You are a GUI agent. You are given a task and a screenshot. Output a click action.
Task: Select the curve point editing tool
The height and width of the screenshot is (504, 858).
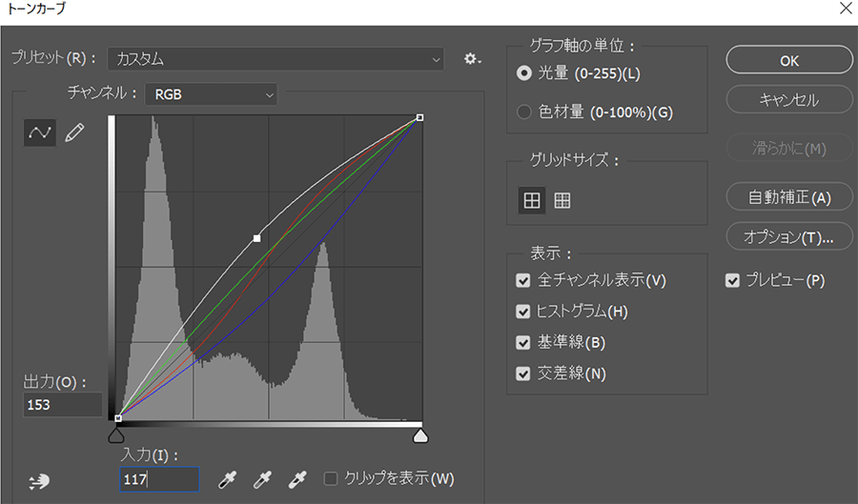pyautogui.click(x=39, y=132)
